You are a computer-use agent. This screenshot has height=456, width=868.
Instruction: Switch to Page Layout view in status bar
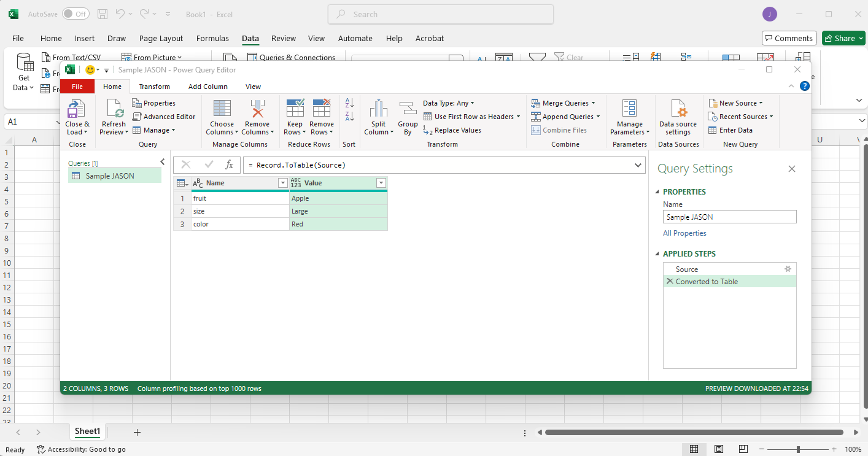[719, 449]
